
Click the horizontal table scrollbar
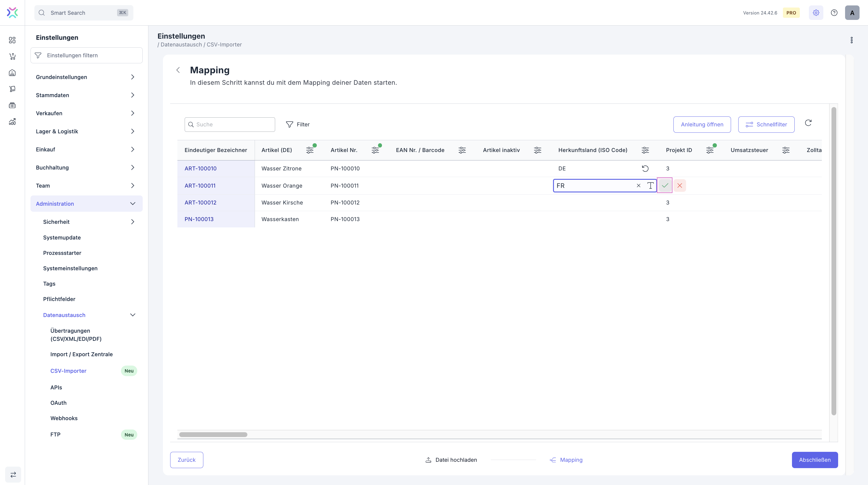(213, 434)
